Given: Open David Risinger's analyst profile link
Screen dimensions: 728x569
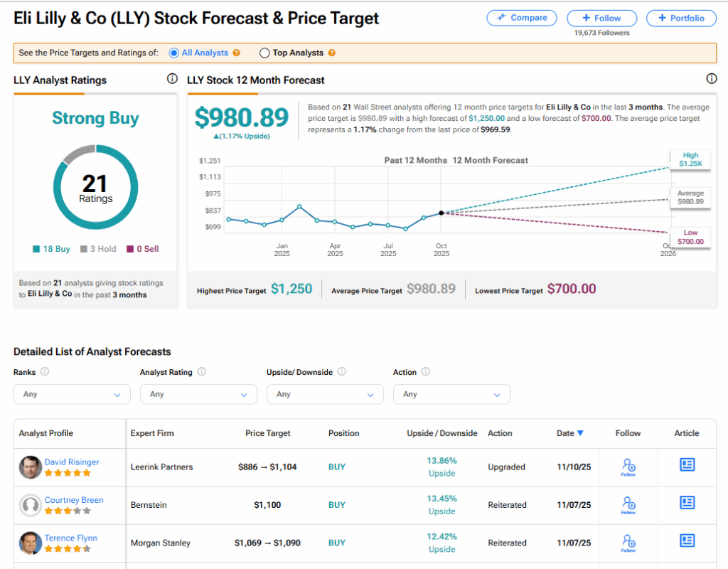Looking at the screenshot, I should click(x=72, y=462).
